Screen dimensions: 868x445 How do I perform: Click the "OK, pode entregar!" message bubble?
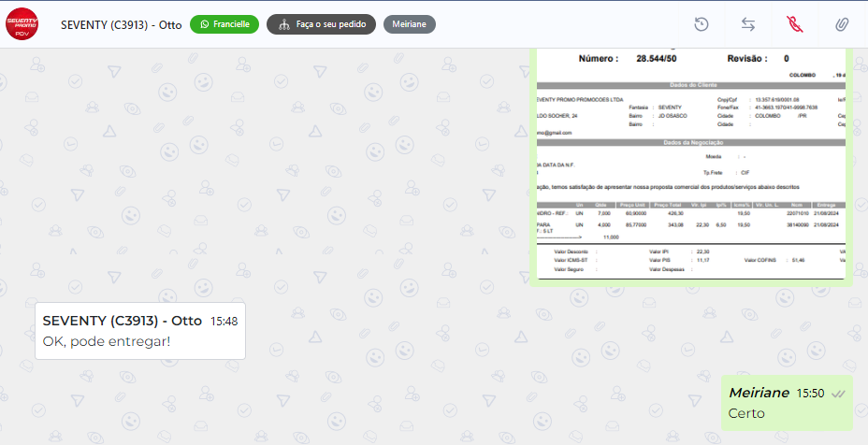[107, 341]
